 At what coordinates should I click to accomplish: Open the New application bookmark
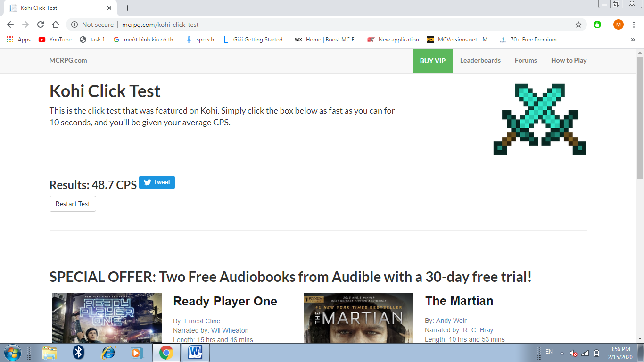(393, 40)
